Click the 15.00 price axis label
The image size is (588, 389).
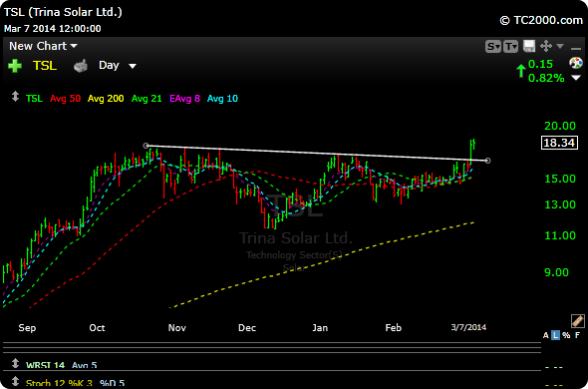click(x=560, y=179)
